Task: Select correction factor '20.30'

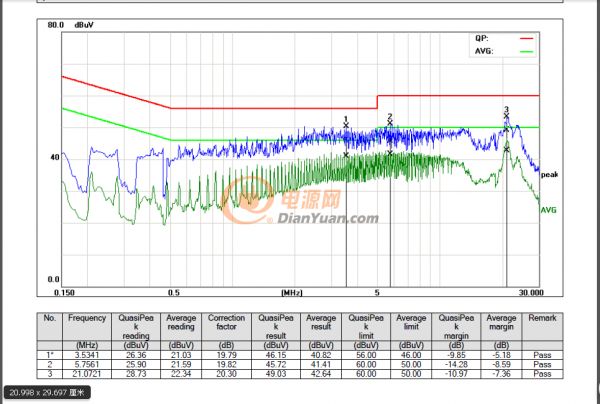Action: coord(227,373)
